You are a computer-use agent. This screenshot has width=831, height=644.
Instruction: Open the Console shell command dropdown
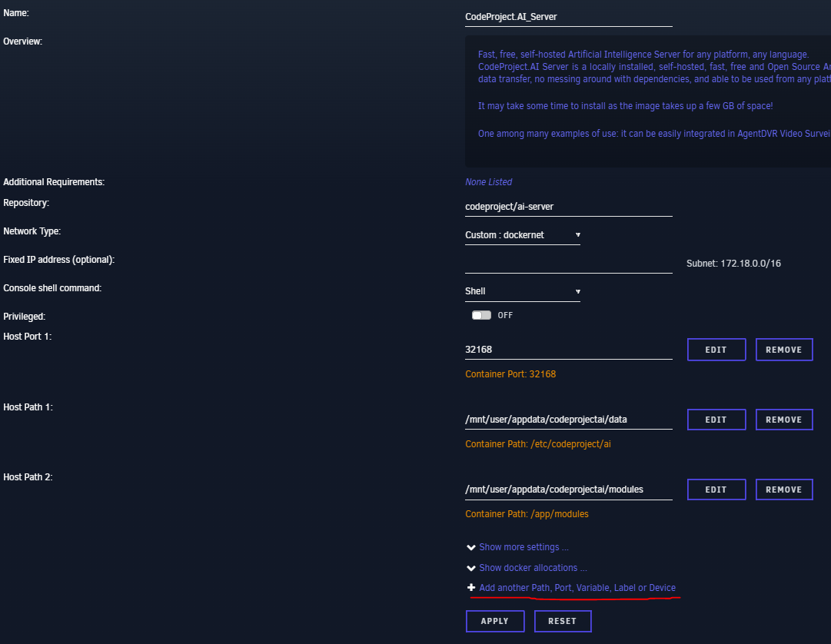click(523, 291)
